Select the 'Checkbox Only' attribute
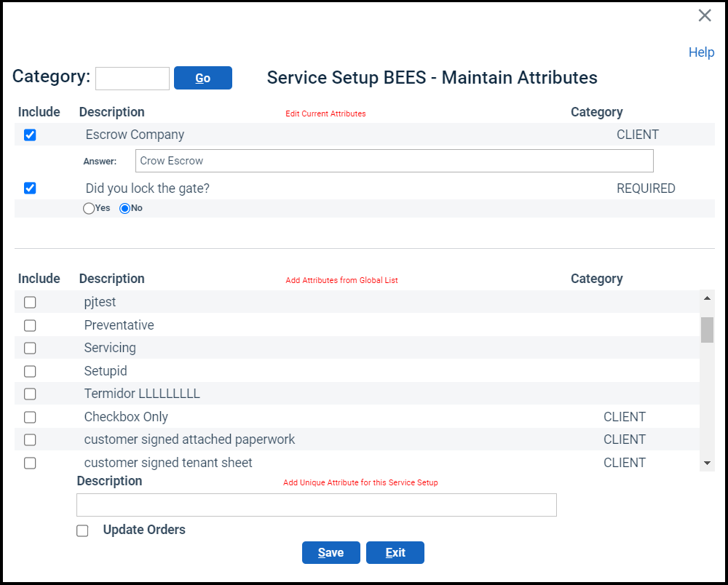Viewport: 728px width, 585px height. (x=30, y=417)
